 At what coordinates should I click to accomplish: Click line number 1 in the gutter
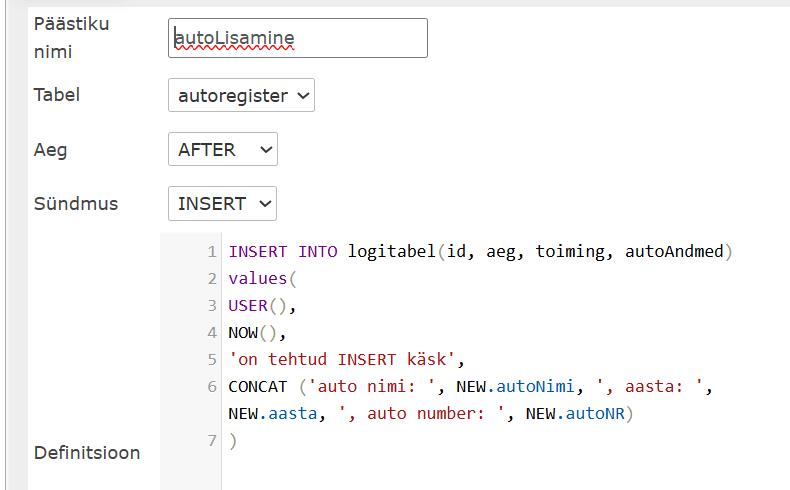coord(212,252)
